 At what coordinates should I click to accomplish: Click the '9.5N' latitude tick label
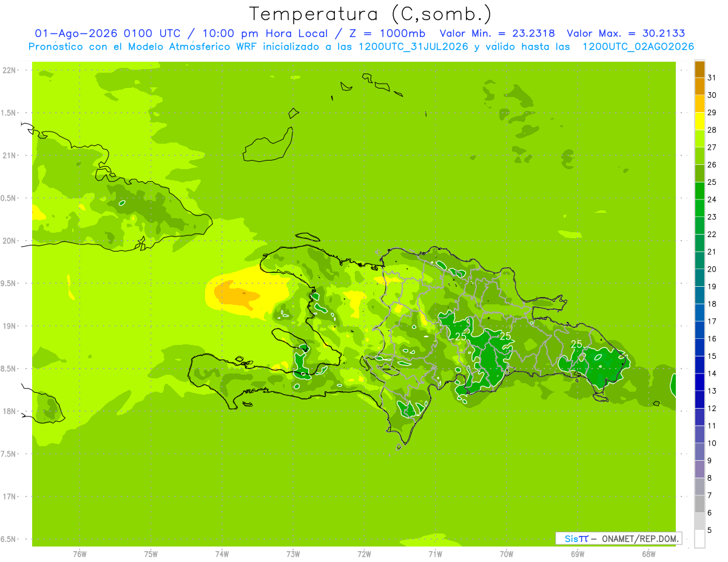(8, 284)
